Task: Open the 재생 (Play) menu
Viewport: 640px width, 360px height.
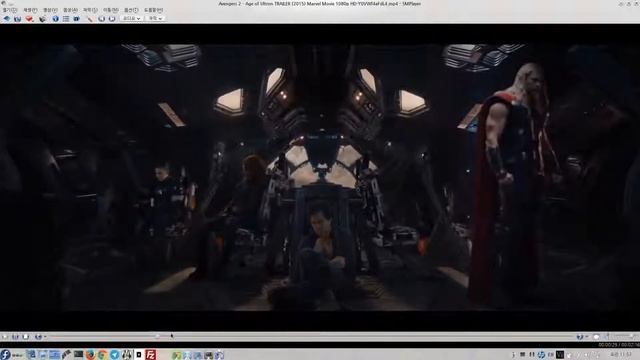Action: (30, 10)
